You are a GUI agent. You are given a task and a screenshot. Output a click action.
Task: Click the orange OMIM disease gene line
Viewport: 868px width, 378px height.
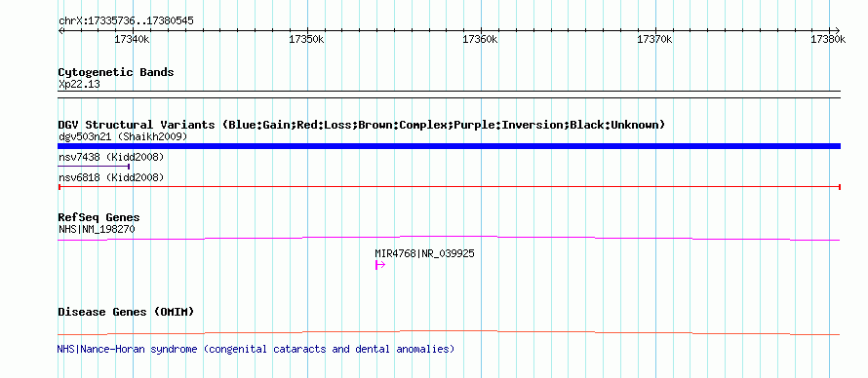click(x=449, y=332)
